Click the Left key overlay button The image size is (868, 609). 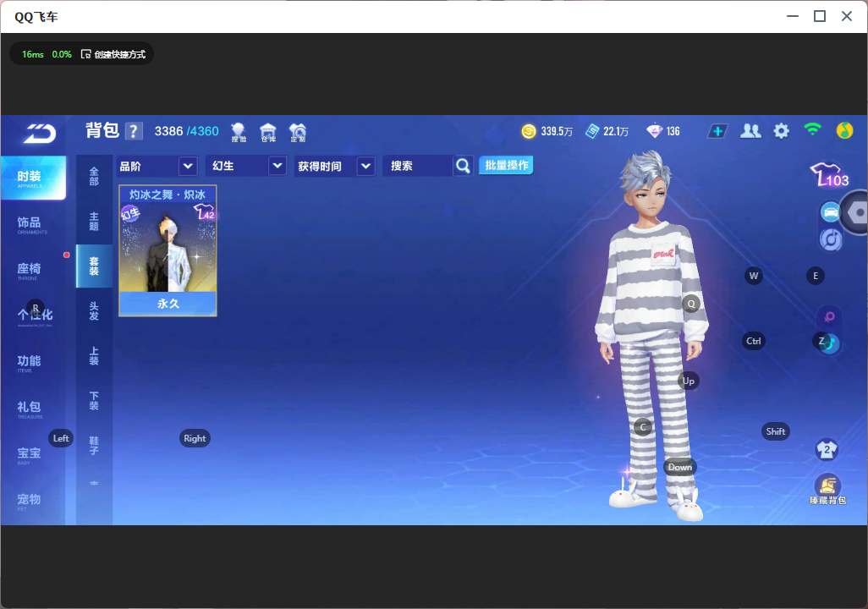[x=61, y=438]
